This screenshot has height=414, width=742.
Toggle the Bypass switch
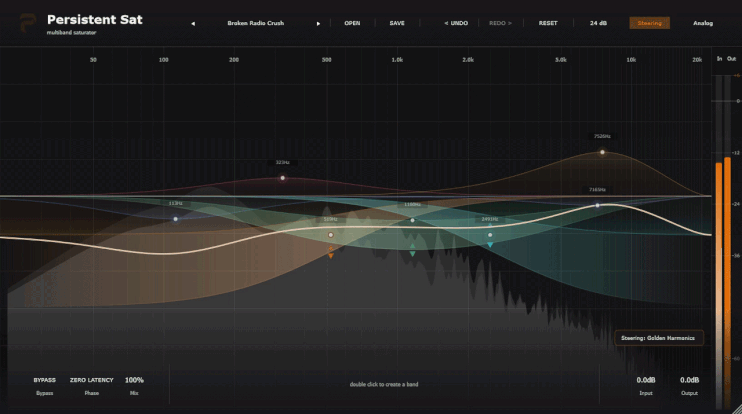click(x=44, y=380)
